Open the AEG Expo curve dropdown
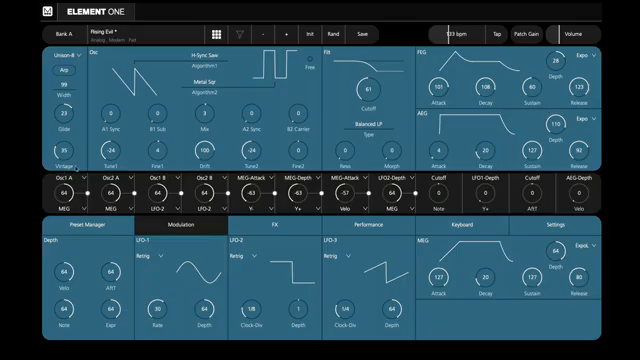The width and height of the screenshot is (640, 360). (586, 119)
